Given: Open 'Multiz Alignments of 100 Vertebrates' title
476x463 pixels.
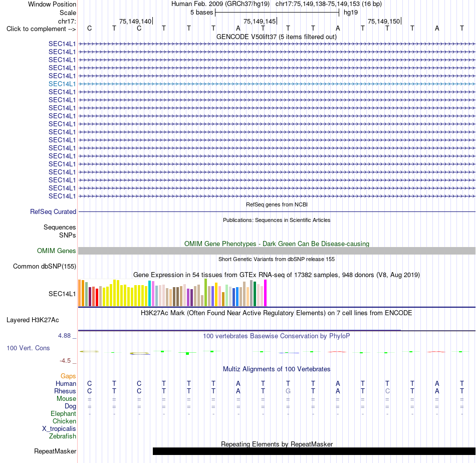Looking at the screenshot, I should [277, 369].
